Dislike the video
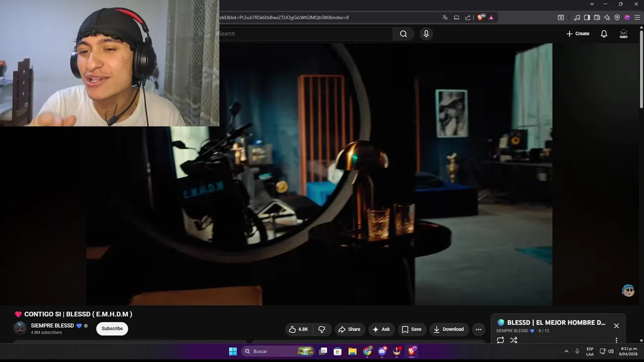Viewport: 644px width, 362px height. point(321,329)
